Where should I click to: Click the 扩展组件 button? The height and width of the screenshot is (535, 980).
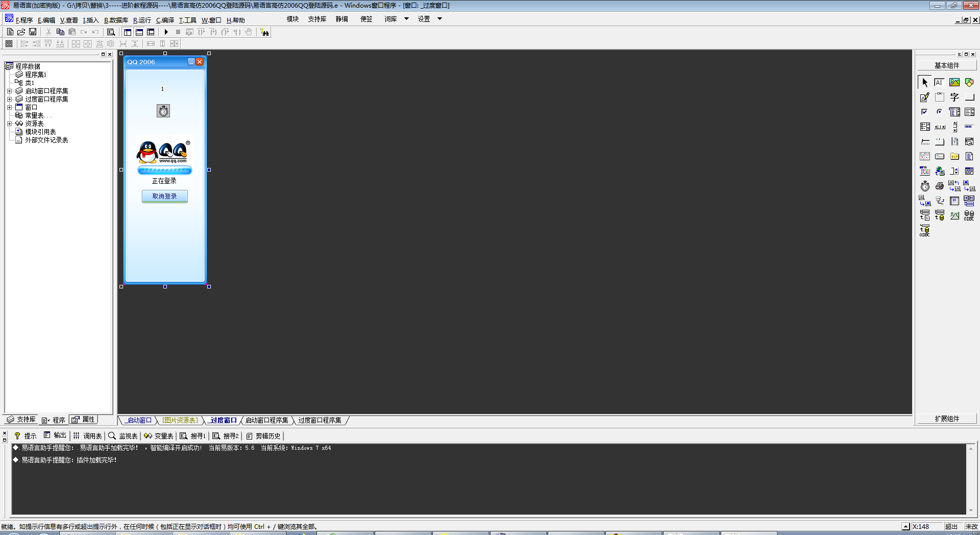click(947, 419)
